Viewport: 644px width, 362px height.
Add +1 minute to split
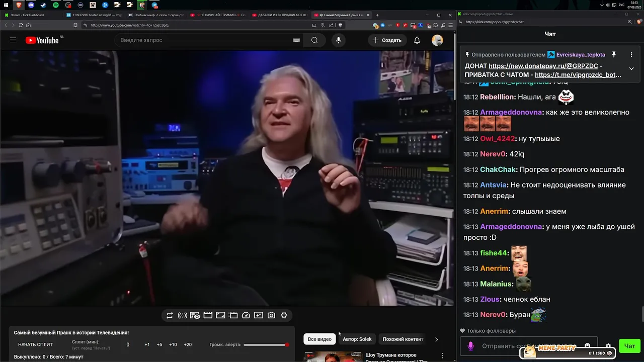point(147,344)
